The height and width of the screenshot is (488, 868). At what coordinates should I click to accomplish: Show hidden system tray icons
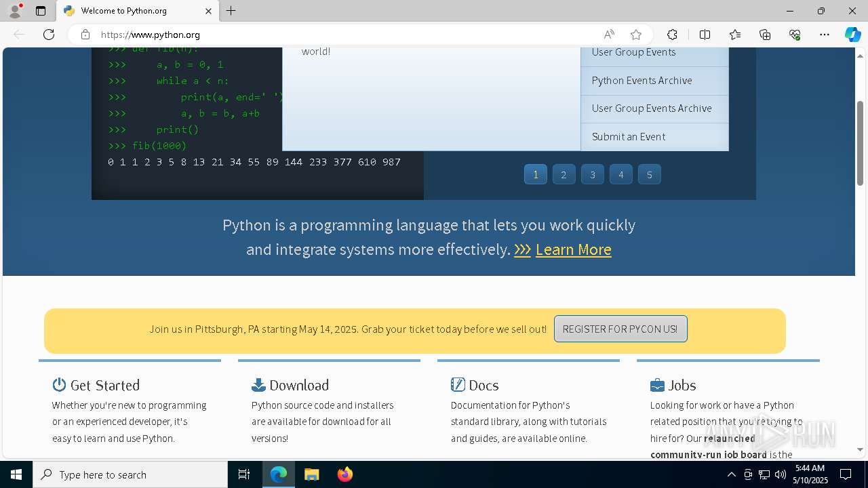click(731, 474)
